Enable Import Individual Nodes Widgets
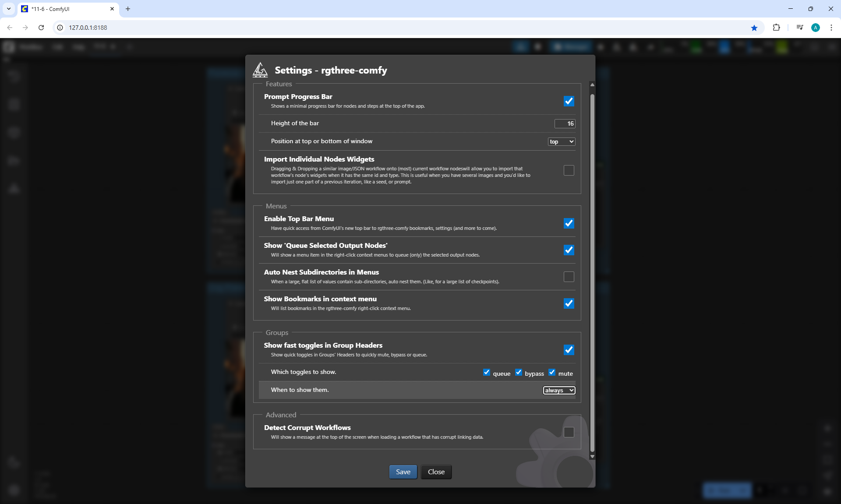Viewport: 841px width, 504px height. pos(569,170)
